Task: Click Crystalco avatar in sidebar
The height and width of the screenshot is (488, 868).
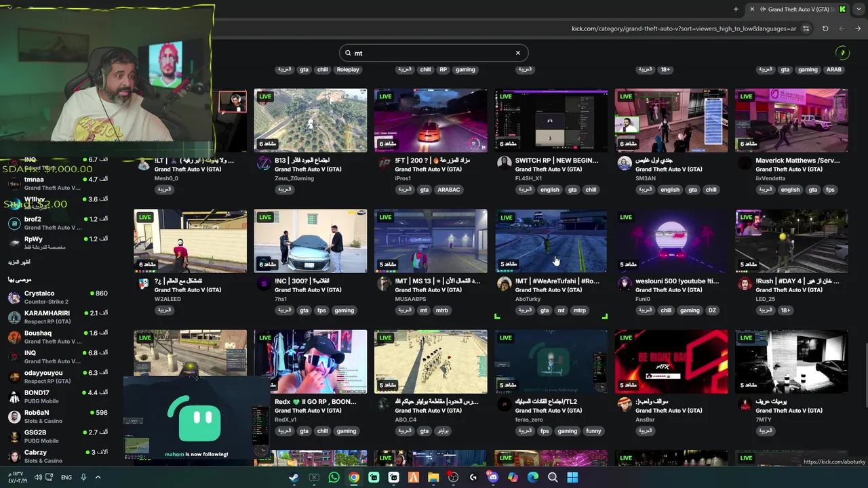Action: click(x=14, y=298)
